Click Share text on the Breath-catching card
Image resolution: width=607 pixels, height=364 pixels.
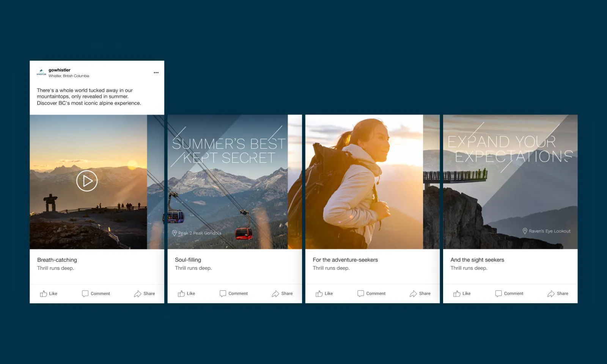click(x=148, y=293)
